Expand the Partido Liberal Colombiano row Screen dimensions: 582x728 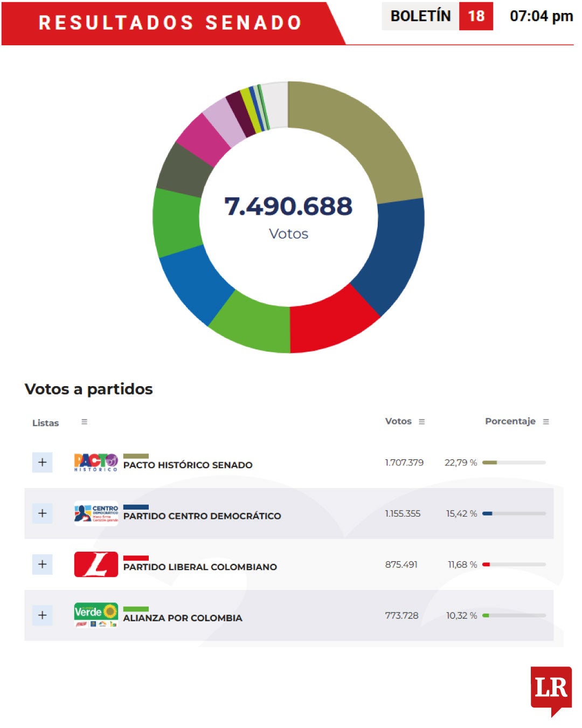[x=42, y=564]
